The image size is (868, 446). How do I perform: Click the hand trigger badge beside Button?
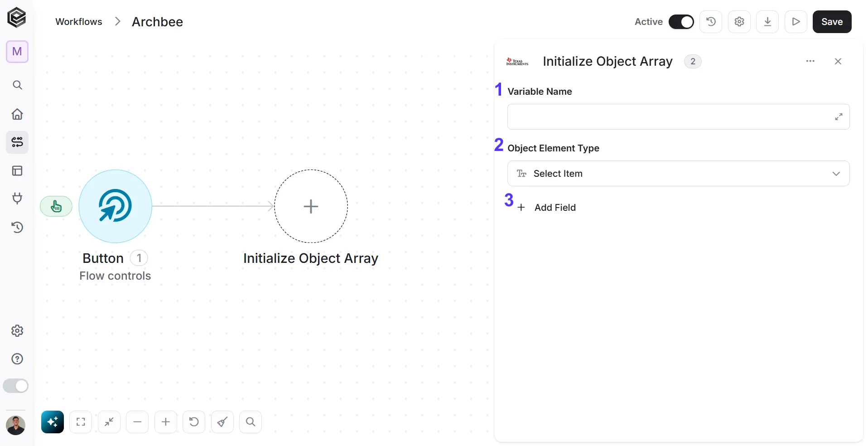56,206
